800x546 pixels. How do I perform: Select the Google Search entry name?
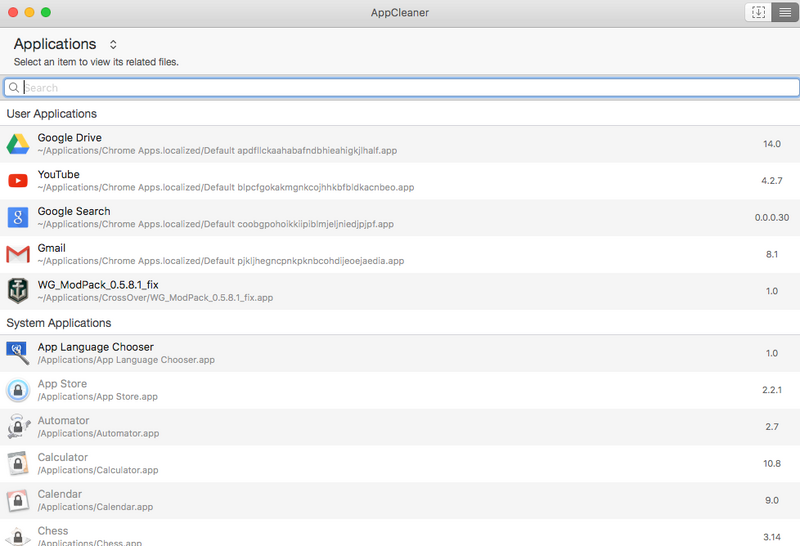73,211
